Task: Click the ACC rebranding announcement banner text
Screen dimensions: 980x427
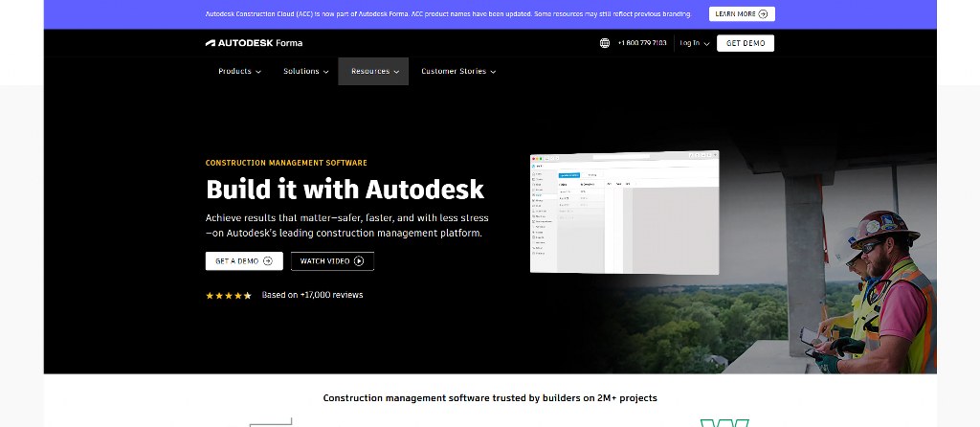Action: pos(448,13)
